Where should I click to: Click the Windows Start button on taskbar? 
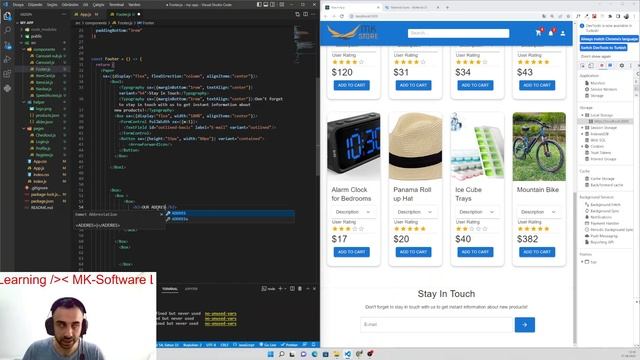(x=271, y=354)
